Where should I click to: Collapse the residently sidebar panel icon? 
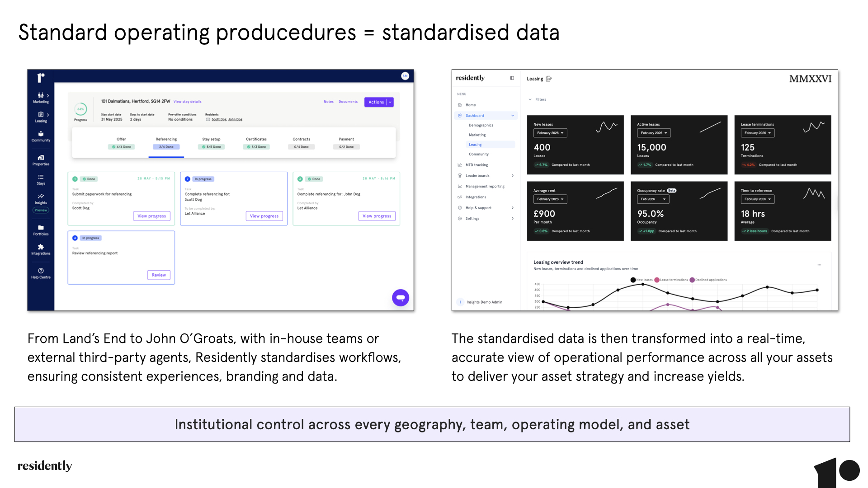pos(512,78)
